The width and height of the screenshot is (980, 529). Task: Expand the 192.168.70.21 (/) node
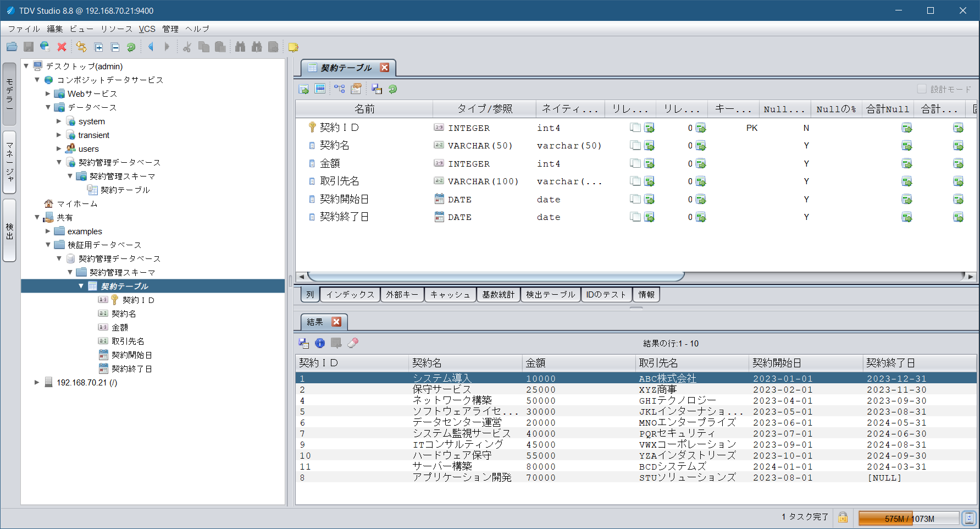(x=37, y=382)
